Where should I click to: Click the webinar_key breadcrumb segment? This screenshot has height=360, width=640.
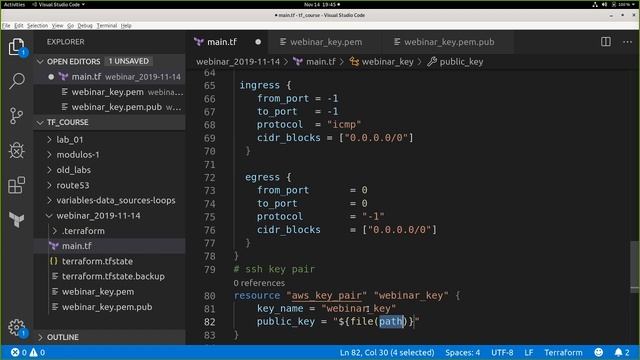(x=387, y=62)
